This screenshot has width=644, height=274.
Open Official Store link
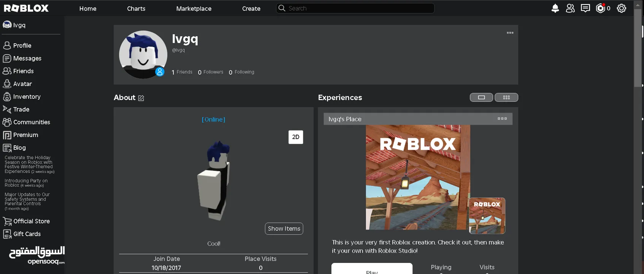click(32, 221)
